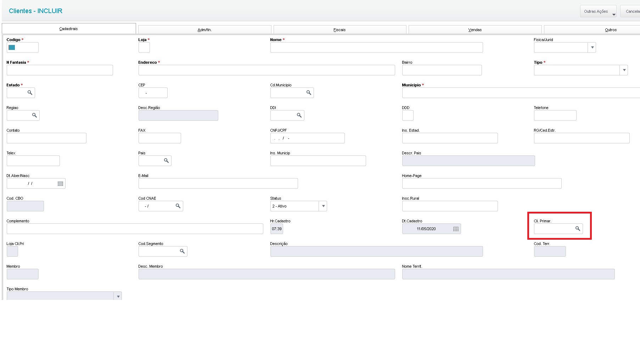Click the Endereco input field
The height and width of the screenshot is (364, 640).
(x=267, y=70)
